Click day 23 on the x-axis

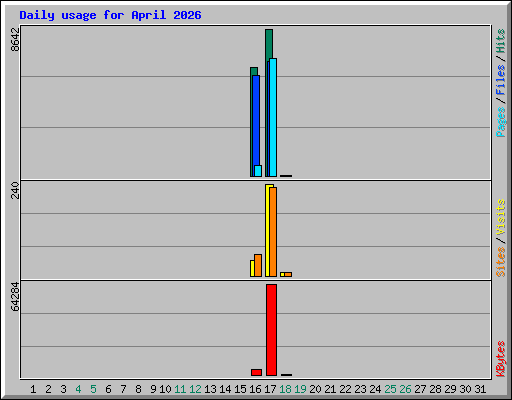point(360,389)
